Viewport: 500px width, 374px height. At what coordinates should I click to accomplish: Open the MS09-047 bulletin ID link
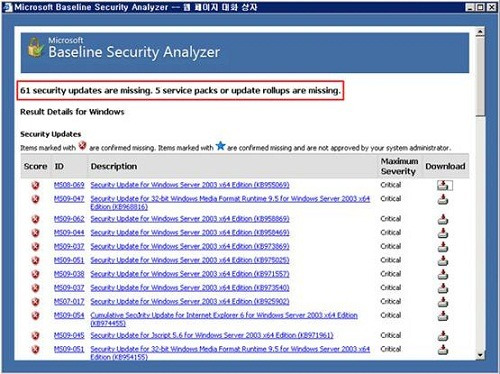pos(69,199)
